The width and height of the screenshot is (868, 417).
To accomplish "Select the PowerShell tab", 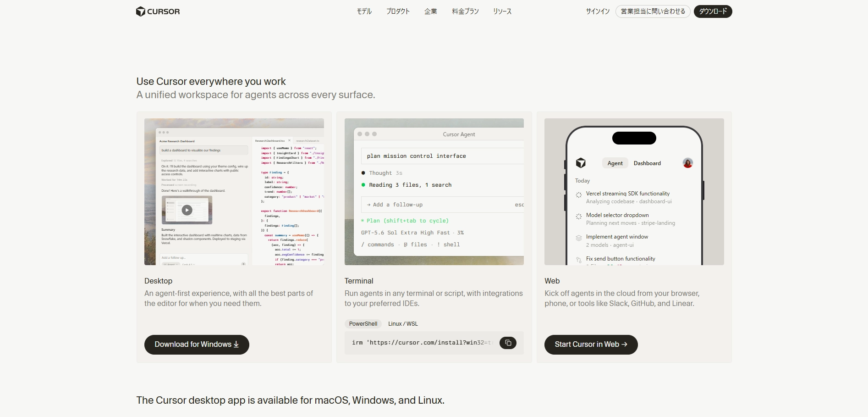I will point(363,324).
